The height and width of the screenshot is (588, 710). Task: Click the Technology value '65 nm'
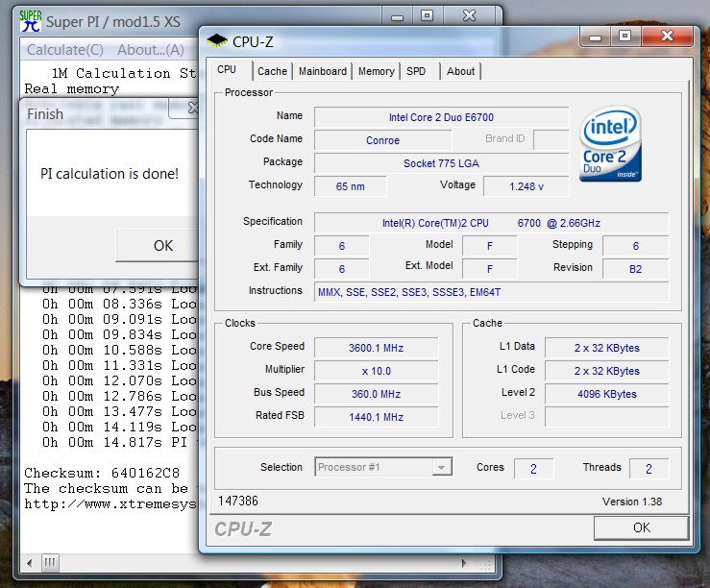tap(350, 186)
